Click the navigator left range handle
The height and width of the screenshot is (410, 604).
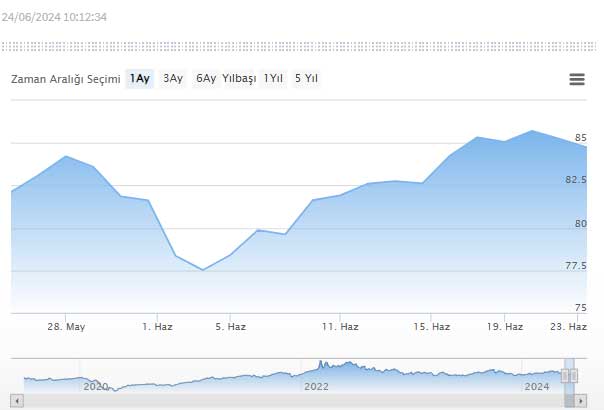click(x=565, y=375)
